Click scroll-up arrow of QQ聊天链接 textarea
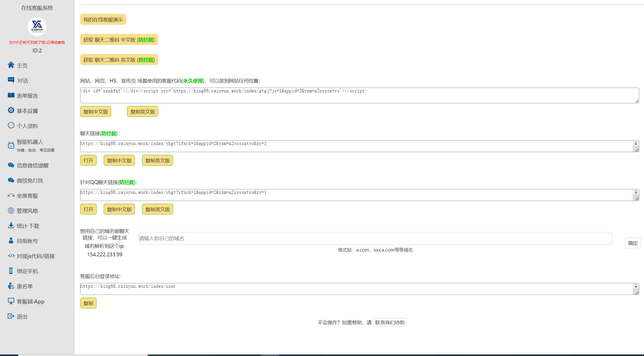The width and height of the screenshot is (644, 356). tap(636, 191)
